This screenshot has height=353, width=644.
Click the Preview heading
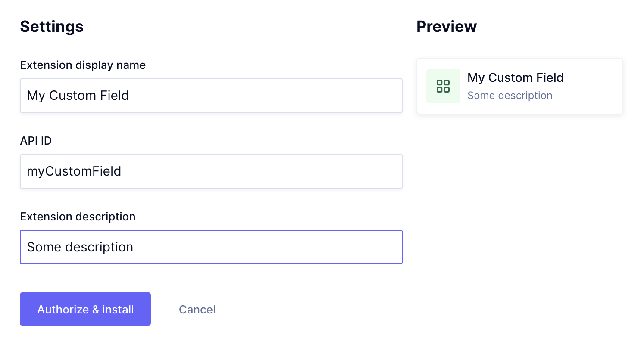[x=446, y=27]
